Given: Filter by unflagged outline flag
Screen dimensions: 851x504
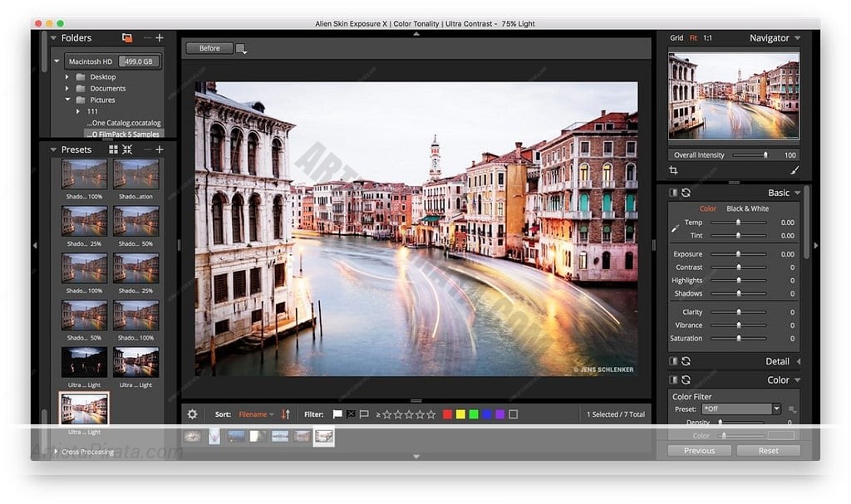Looking at the screenshot, I should pos(364,414).
